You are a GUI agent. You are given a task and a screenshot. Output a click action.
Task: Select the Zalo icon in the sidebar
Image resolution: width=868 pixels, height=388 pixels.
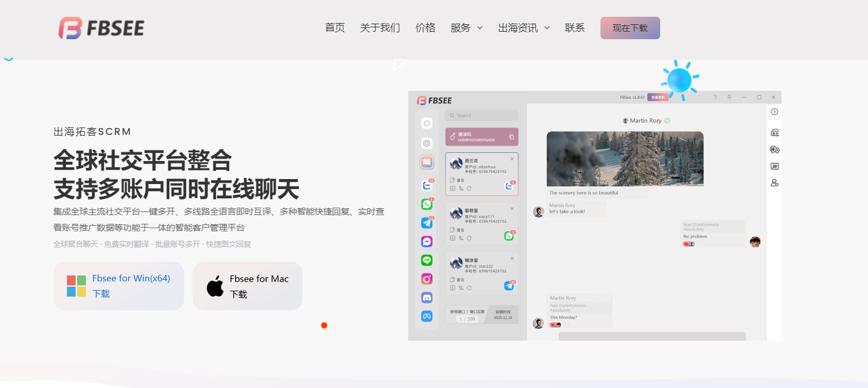click(x=427, y=185)
